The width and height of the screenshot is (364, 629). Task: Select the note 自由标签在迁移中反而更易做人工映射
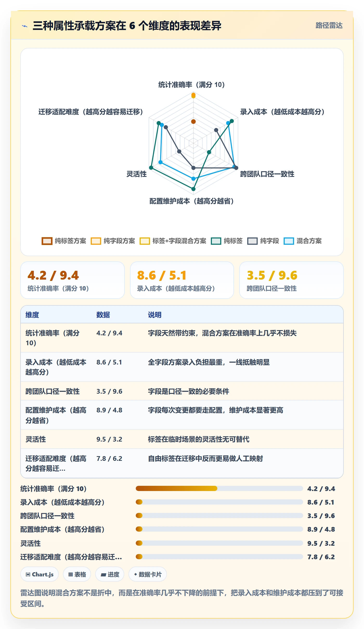(x=205, y=458)
